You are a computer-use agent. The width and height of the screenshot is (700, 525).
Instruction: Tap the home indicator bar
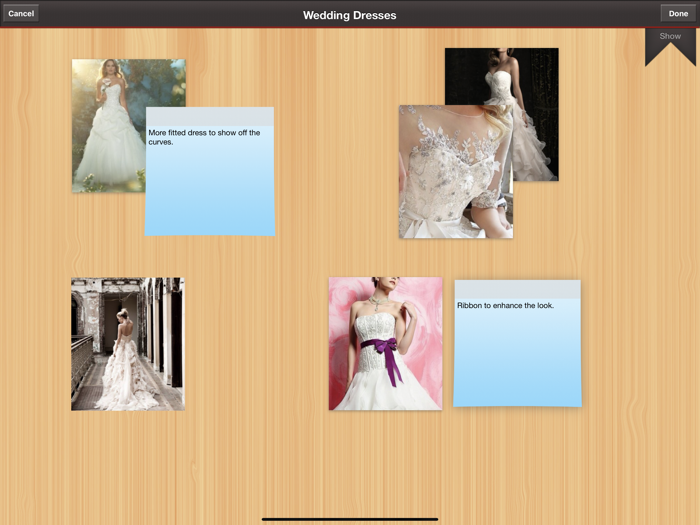pos(350,519)
